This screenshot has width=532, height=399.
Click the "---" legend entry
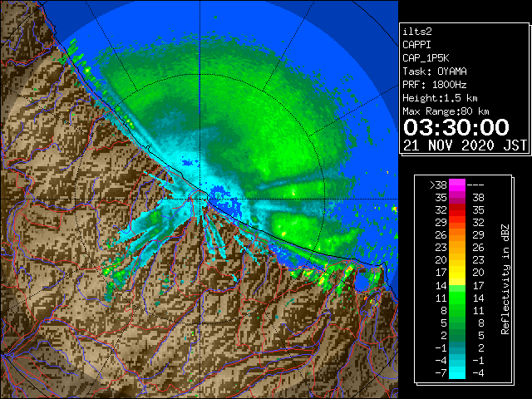[x=475, y=185]
